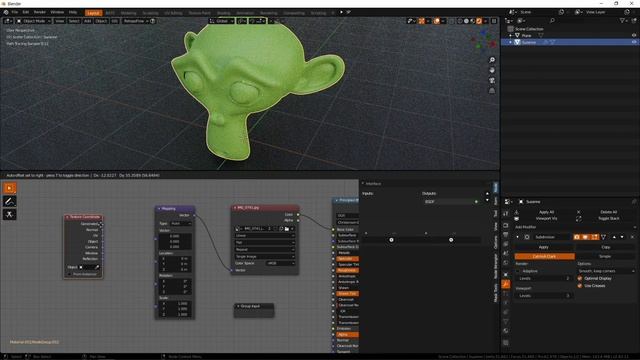Click the viewport pan hand icon
The image size is (640, 360).
click(492, 70)
